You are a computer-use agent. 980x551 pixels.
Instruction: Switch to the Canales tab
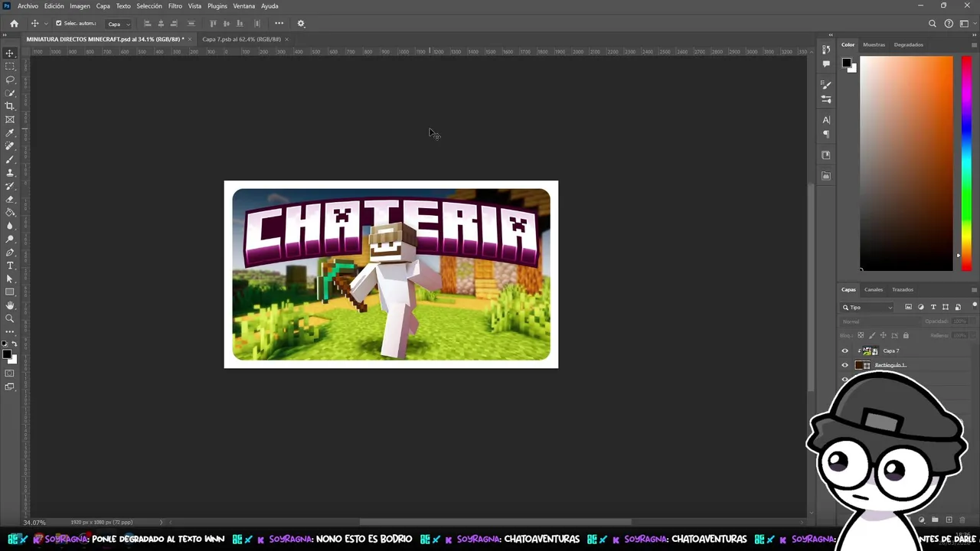[874, 290]
